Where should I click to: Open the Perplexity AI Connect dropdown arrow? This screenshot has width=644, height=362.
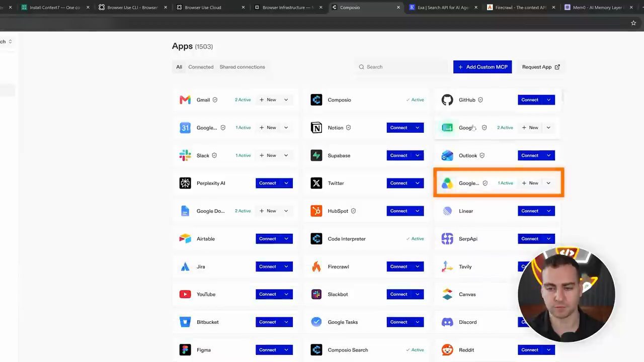(x=287, y=183)
